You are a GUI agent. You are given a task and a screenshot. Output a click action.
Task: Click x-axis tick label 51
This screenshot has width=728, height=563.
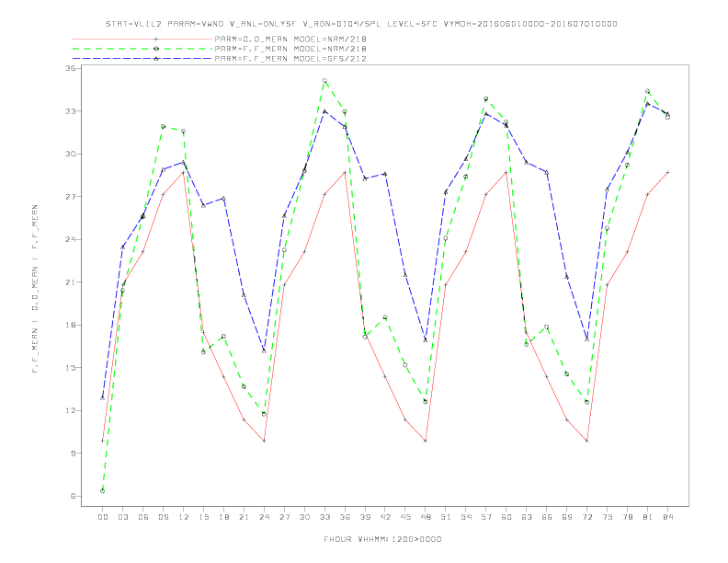pos(446,517)
